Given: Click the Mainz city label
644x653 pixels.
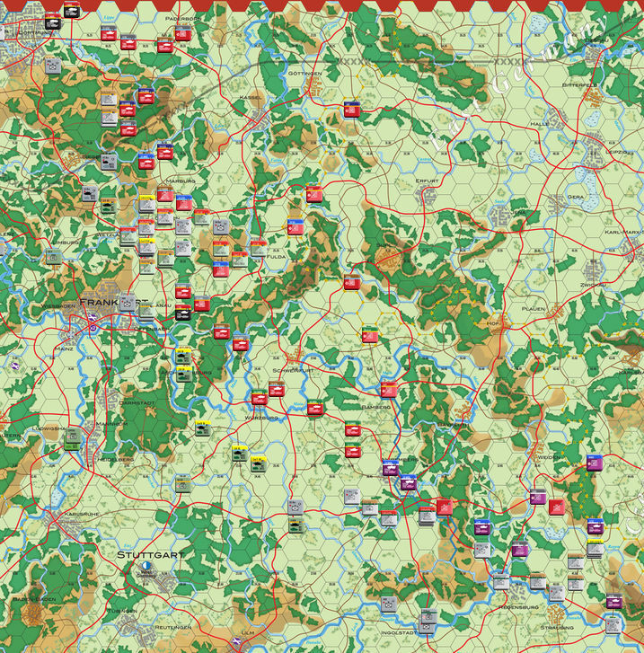Looking at the screenshot, I should click(x=64, y=349).
